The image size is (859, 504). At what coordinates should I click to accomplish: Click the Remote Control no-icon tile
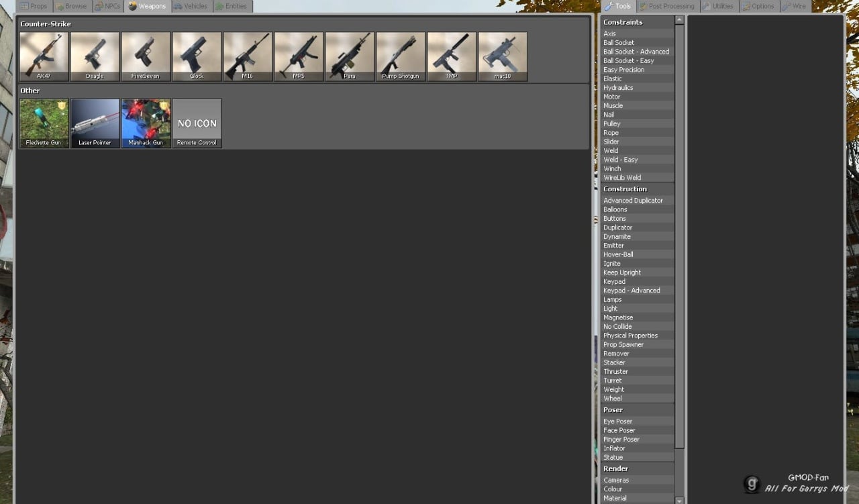click(x=197, y=123)
